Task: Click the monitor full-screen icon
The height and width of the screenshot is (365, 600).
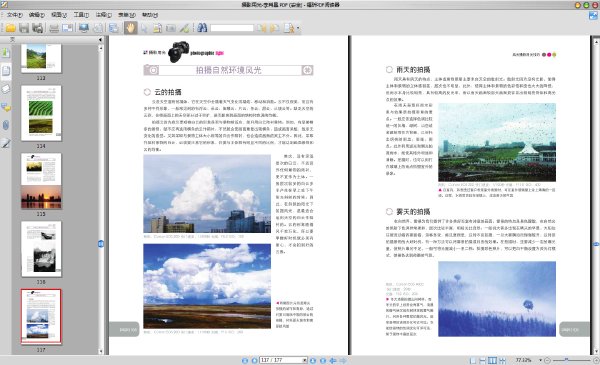Action: [x=83, y=28]
